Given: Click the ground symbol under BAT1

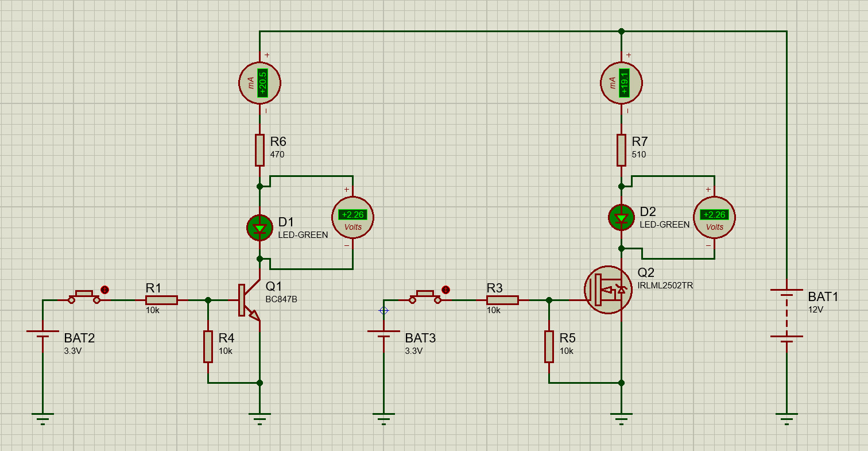Looking at the screenshot, I should pyautogui.click(x=786, y=418).
